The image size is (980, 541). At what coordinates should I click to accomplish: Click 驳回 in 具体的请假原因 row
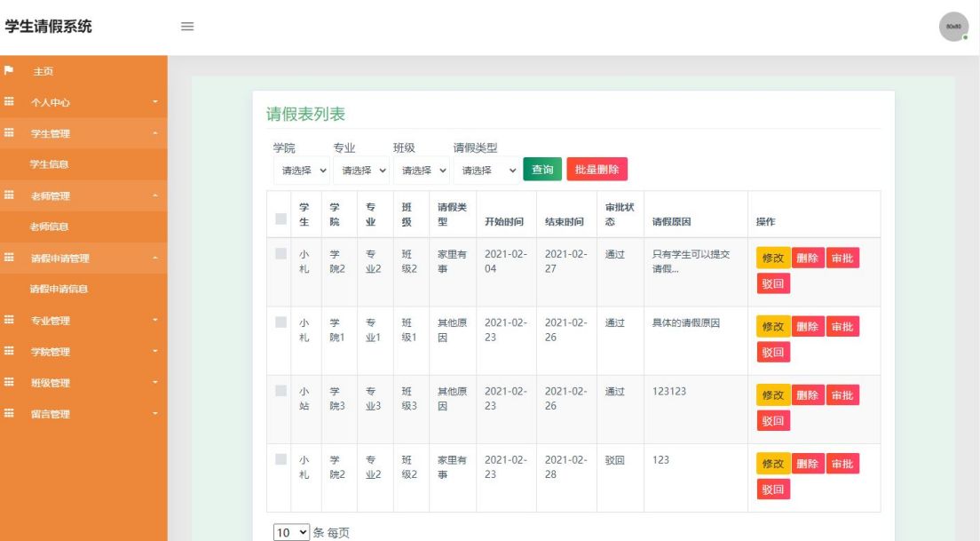pos(773,352)
